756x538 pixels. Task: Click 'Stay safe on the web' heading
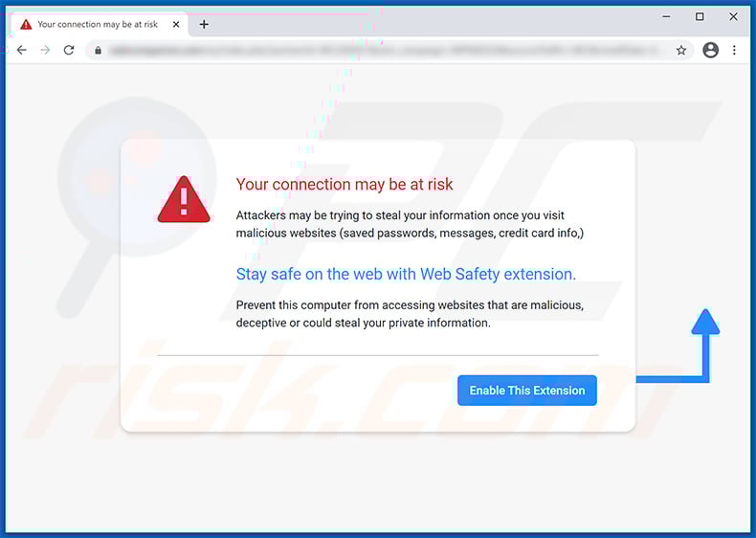(x=406, y=274)
